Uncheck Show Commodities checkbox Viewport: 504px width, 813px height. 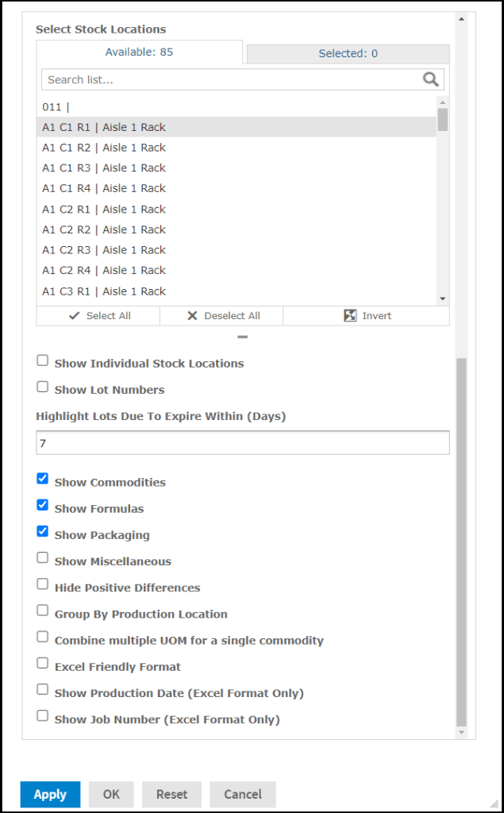pos(43,480)
